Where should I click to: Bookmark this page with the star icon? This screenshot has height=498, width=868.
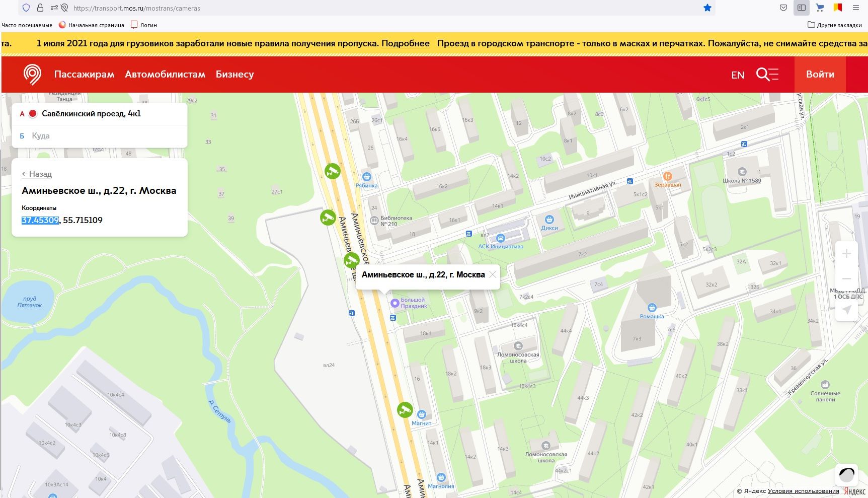point(707,8)
